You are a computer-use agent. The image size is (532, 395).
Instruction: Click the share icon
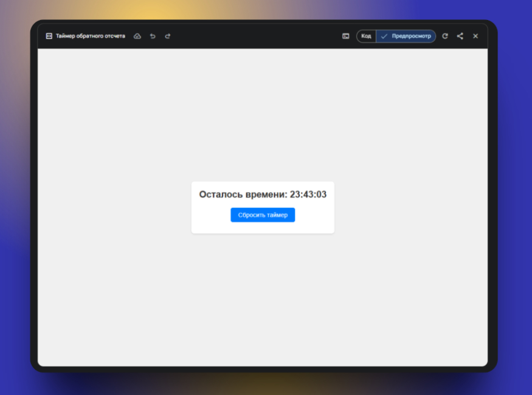tap(460, 36)
